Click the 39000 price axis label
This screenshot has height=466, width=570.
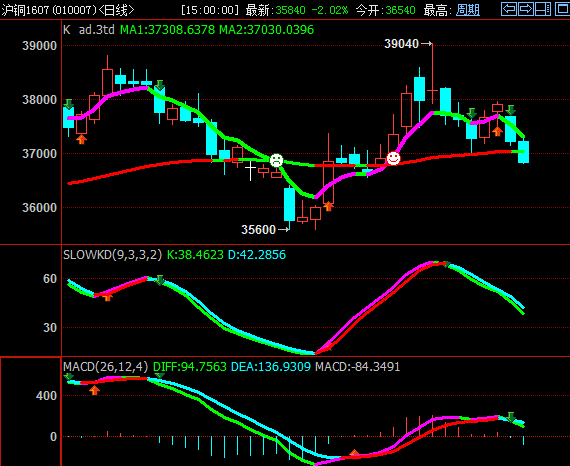pyautogui.click(x=40, y=46)
